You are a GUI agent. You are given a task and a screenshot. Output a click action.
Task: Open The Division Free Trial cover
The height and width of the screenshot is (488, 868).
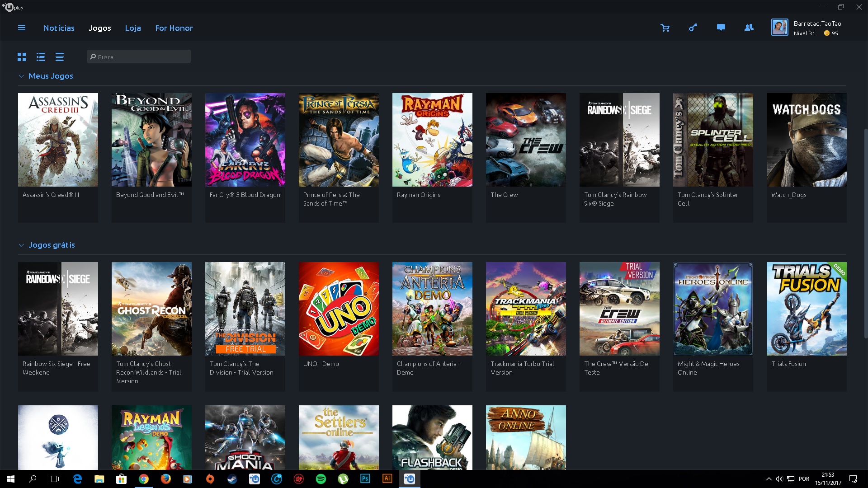[245, 309]
